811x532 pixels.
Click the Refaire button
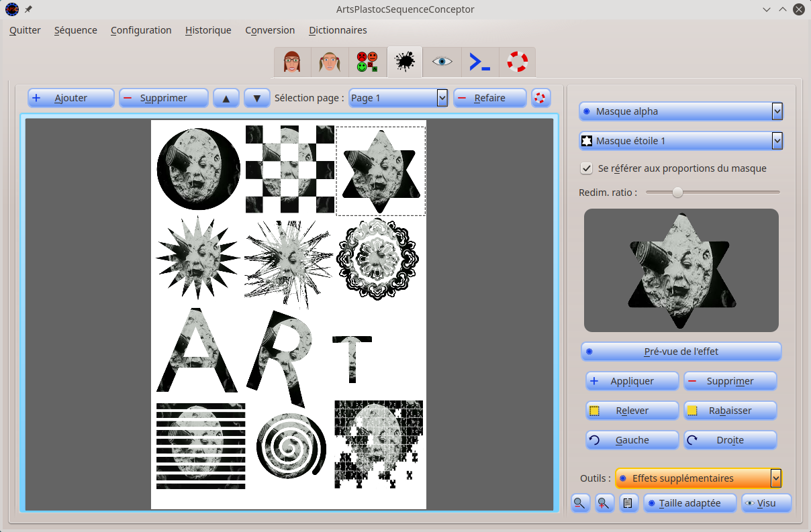(x=490, y=98)
